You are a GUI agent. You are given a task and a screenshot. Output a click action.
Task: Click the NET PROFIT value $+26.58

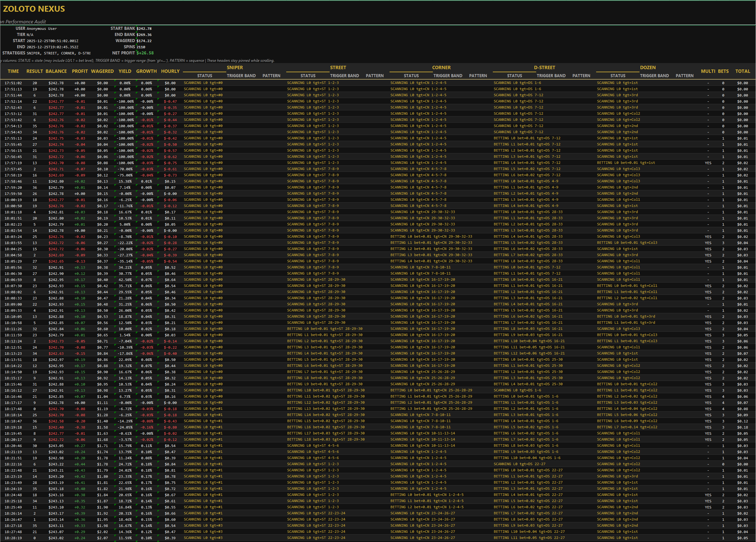click(146, 53)
